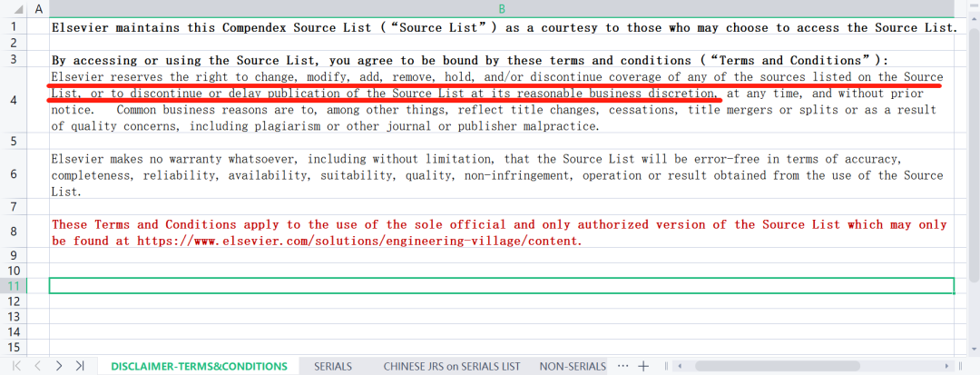The height and width of the screenshot is (375, 980).
Task: Switch to the SERIALS sheet tab
Action: tap(333, 366)
